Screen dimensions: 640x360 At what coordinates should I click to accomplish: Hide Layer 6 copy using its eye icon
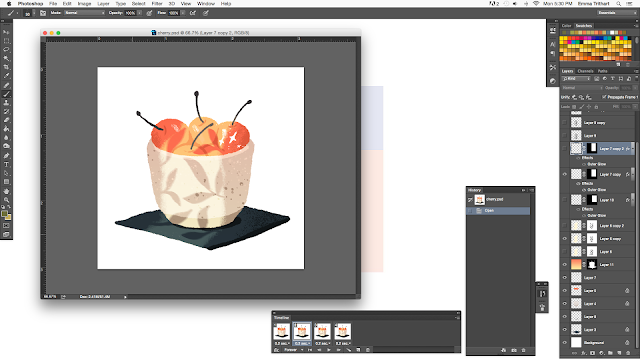click(565, 239)
